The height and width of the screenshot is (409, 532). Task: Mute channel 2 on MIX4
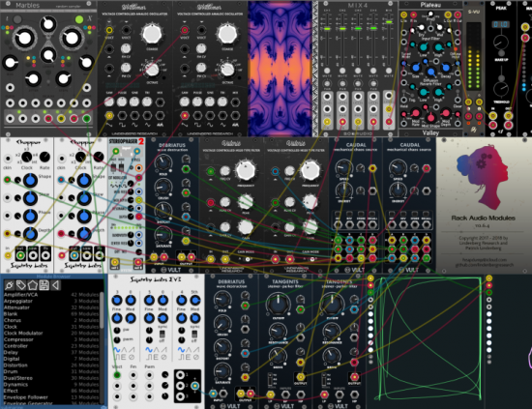pos(342,71)
